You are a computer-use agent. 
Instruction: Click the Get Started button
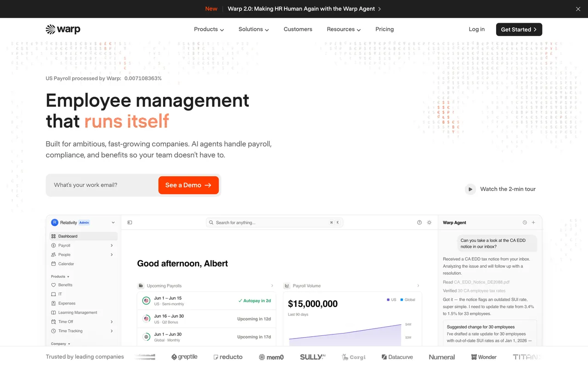pyautogui.click(x=519, y=29)
